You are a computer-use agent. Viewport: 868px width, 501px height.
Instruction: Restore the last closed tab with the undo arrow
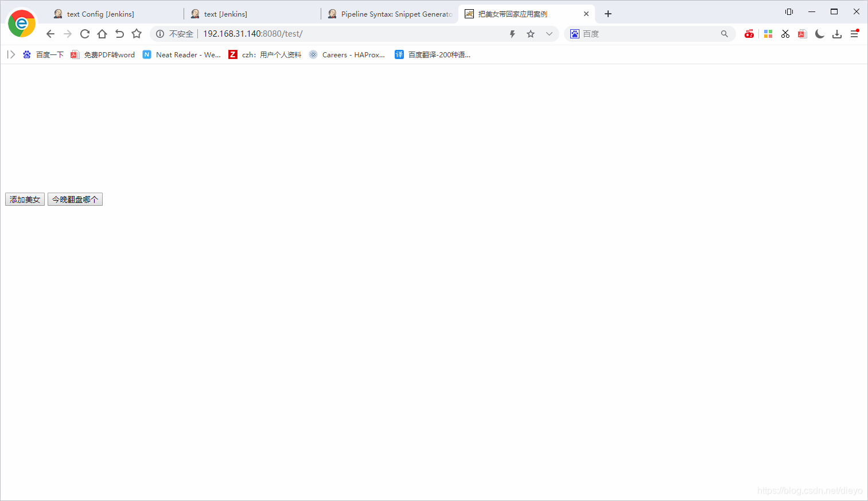point(119,34)
